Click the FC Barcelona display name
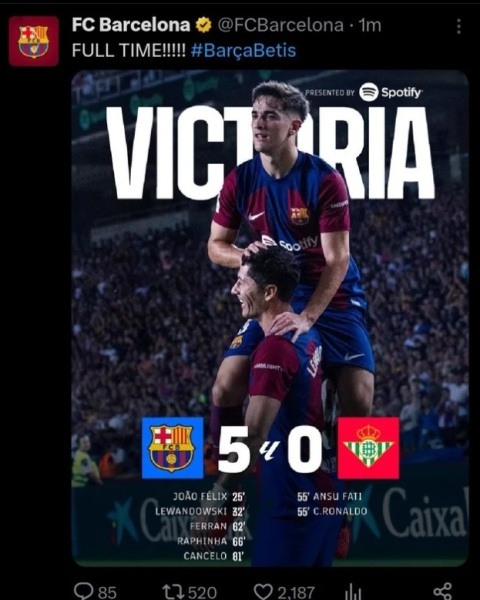480x600 pixels. pos(131,25)
